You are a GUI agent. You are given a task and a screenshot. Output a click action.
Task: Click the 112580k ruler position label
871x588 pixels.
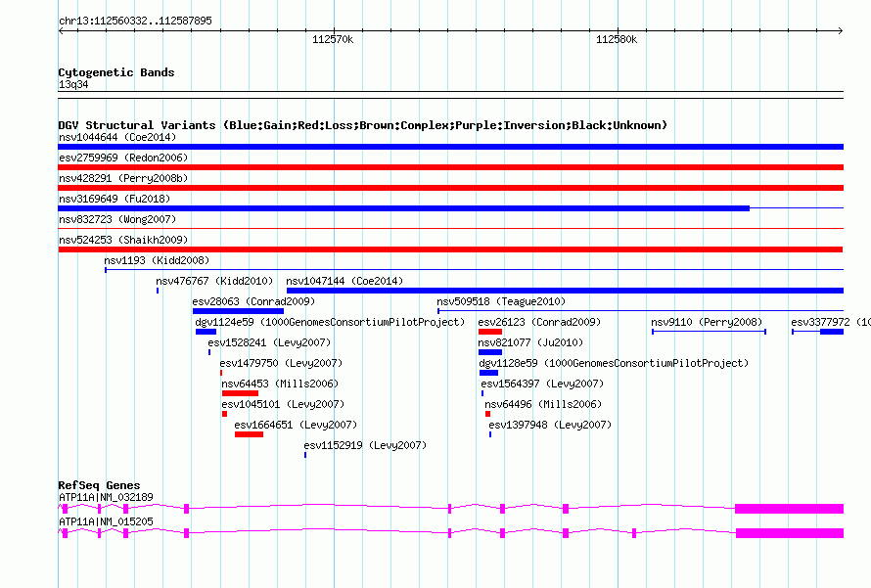point(617,39)
